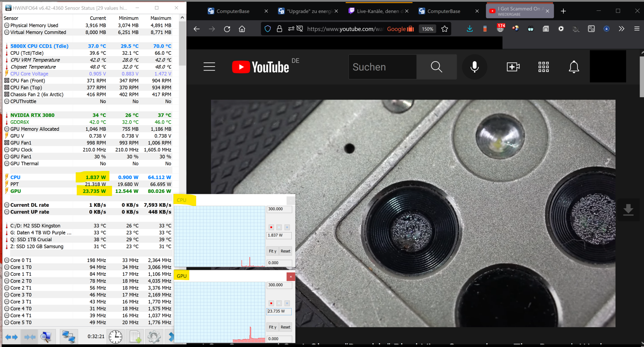
Task: Select the Chassis Fan 2 (6x Arctic) row
Action: [x=88, y=95]
